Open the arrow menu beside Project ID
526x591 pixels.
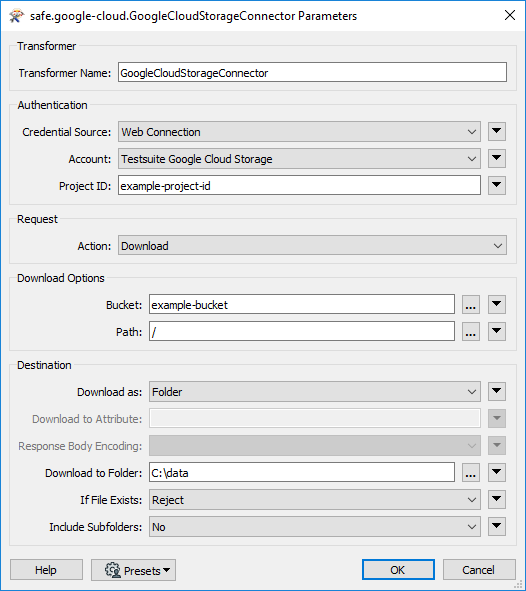click(x=497, y=185)
